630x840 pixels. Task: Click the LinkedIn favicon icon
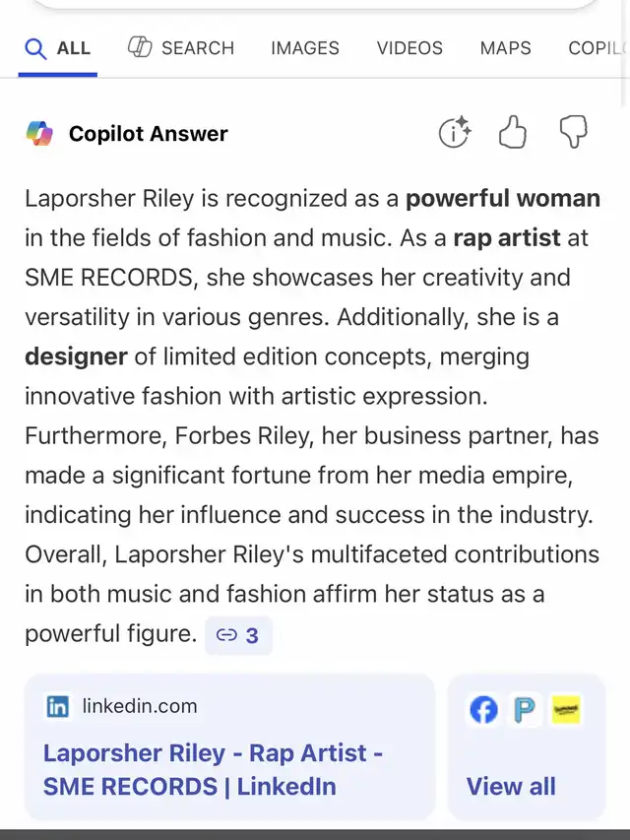tap(58, 706)
